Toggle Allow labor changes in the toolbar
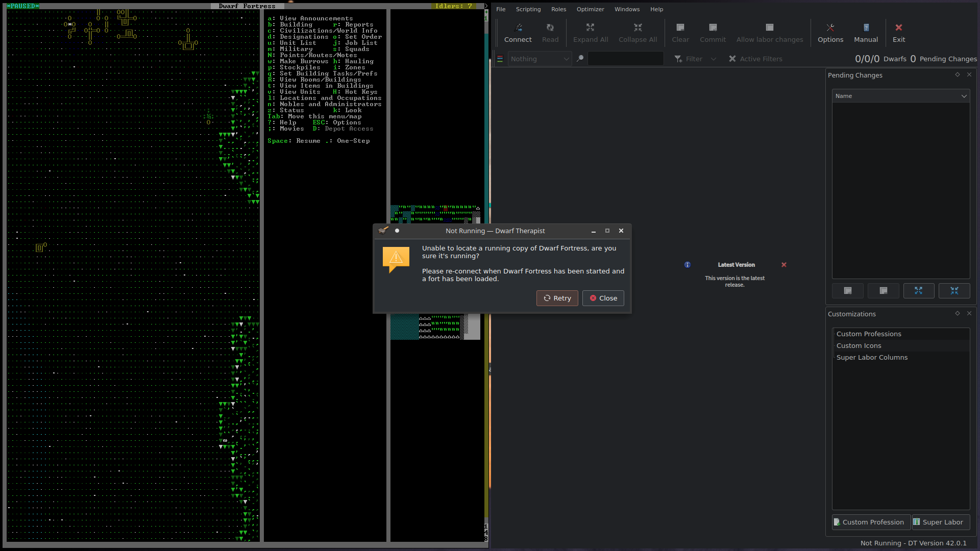The height and width of the screenshot is (551, 980). 769,28
